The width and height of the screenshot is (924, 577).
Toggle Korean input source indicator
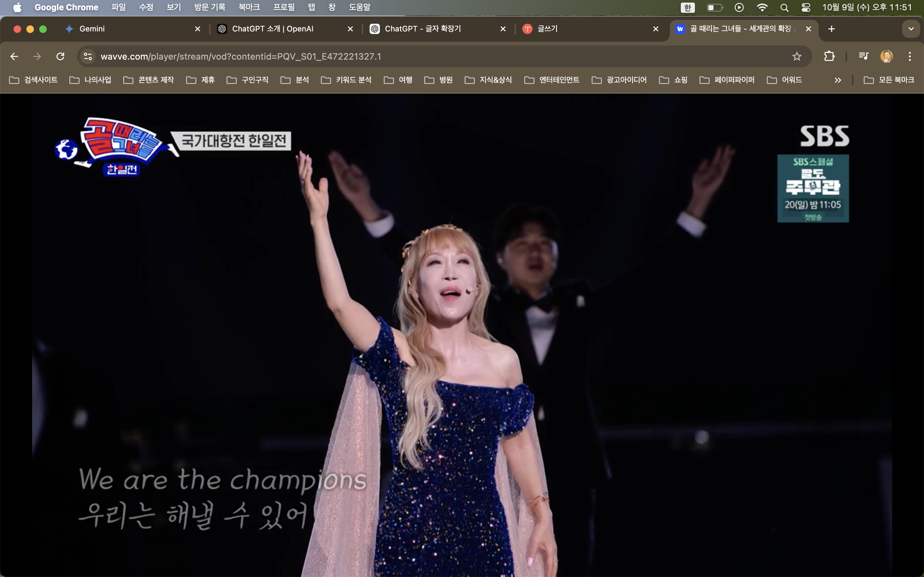click(x=687, y=7)
